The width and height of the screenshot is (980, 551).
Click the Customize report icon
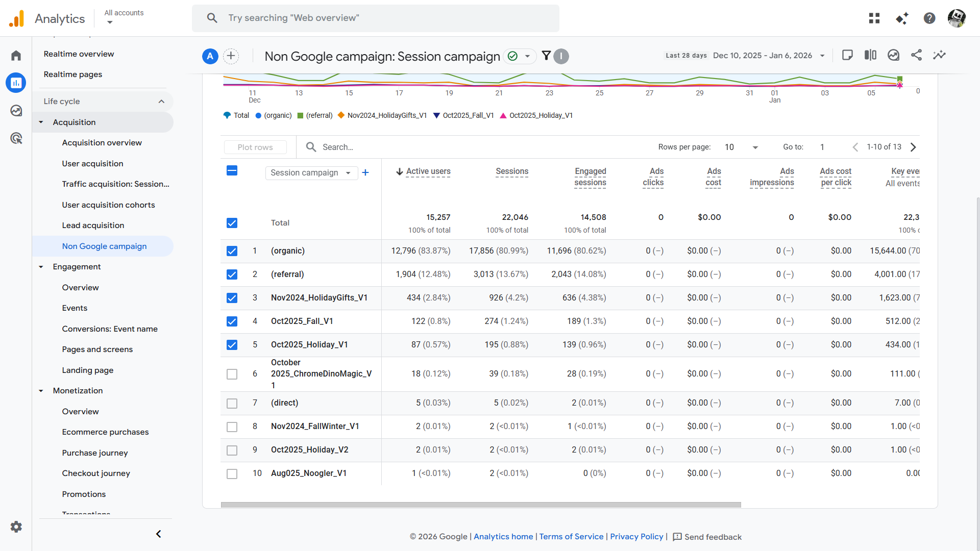[847, 55]
